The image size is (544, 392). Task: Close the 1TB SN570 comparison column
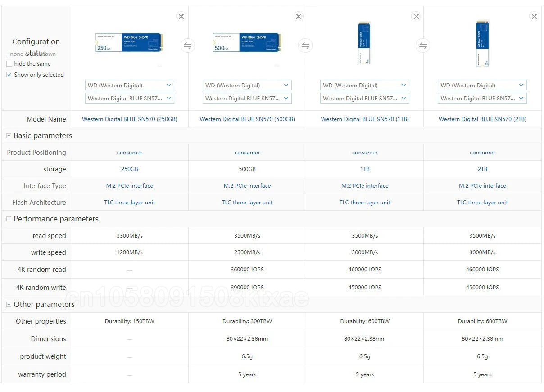[x=416, y=17]
